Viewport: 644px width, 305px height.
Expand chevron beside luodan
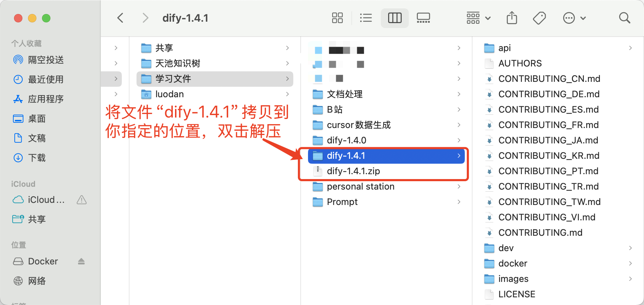(x=287, y=94)
